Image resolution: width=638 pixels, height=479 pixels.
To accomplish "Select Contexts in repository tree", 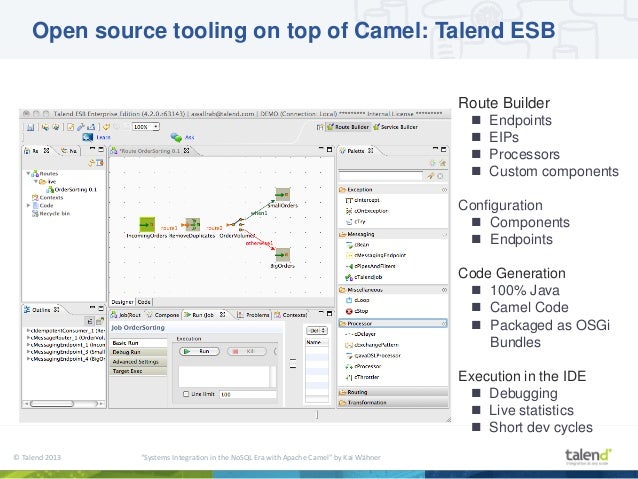I will (x=47, y=197).
